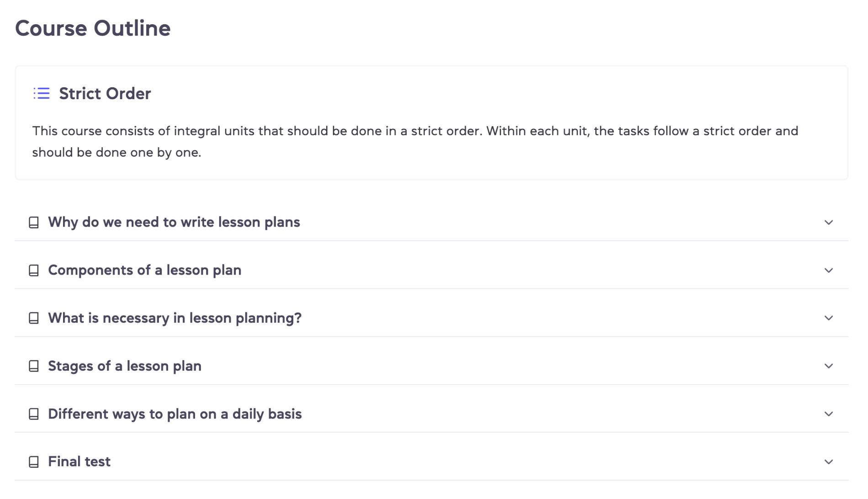868x499 pixels.
Task: Expand chevron for Different ways to plan
Action: [828, 414]
